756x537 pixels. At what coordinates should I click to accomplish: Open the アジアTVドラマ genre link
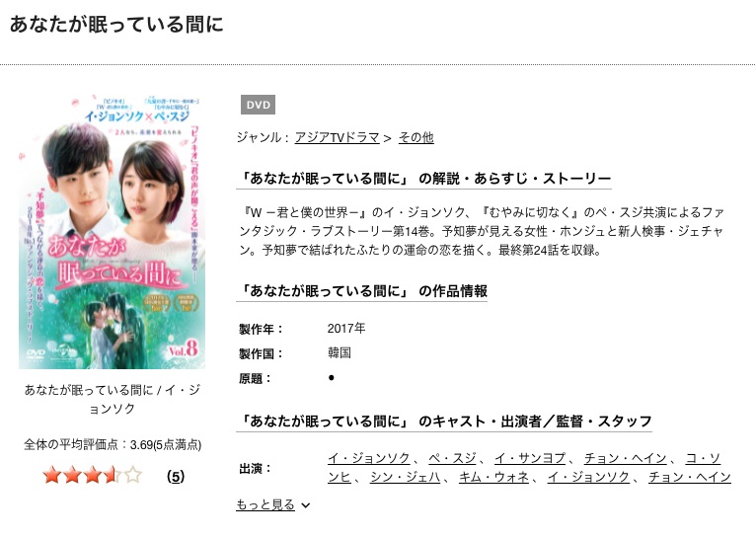coord(337,138)
